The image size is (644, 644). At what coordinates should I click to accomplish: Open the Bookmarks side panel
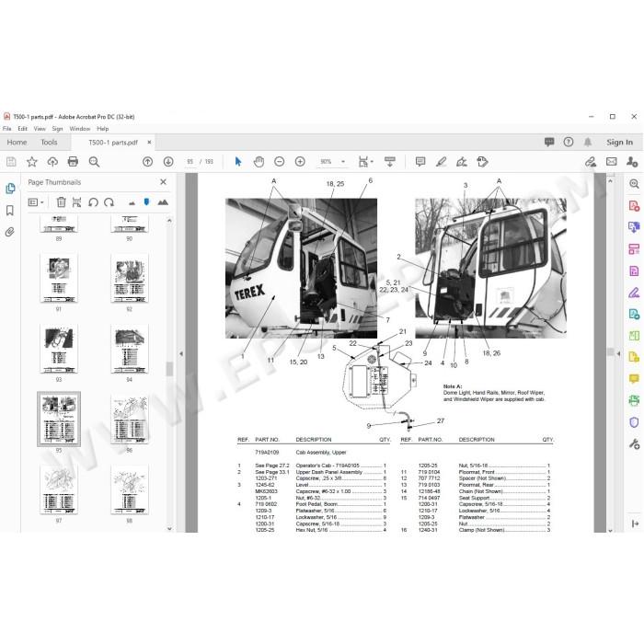pos(10,211)
